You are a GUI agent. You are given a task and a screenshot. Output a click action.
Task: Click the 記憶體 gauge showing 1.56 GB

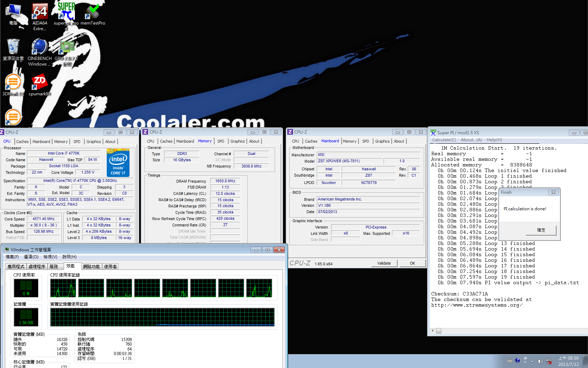pyautogui.click(x=26, y=317)
